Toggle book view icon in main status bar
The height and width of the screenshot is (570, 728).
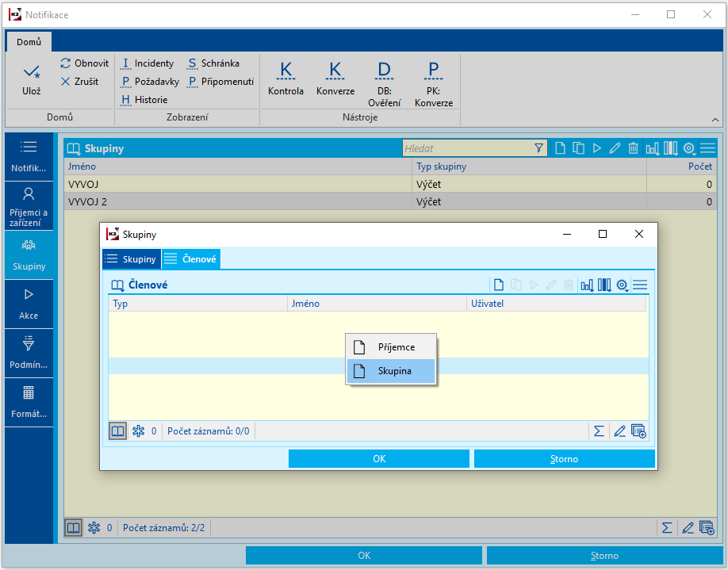(74, 528)
